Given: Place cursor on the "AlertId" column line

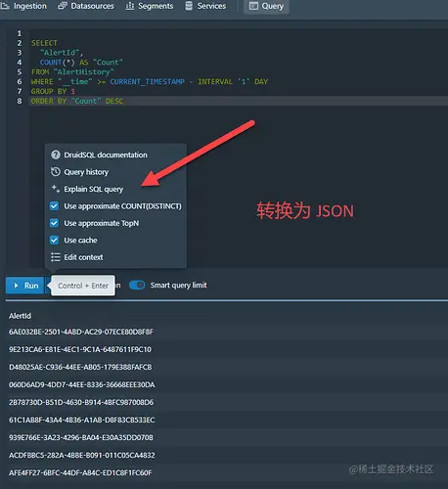Looking at the screenshot, I should [x=62, y=53].
